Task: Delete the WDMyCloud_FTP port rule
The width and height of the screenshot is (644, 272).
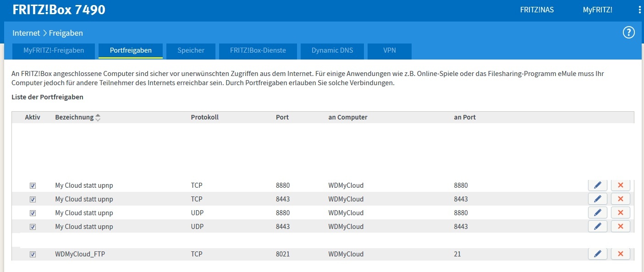Action: [x=621, y=254]
